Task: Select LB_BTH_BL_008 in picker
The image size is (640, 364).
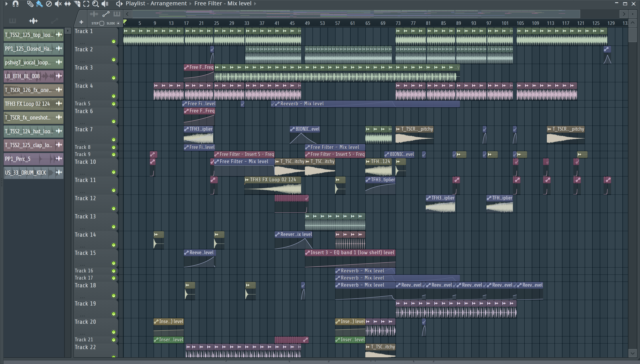Action: (x=34, y=76)
